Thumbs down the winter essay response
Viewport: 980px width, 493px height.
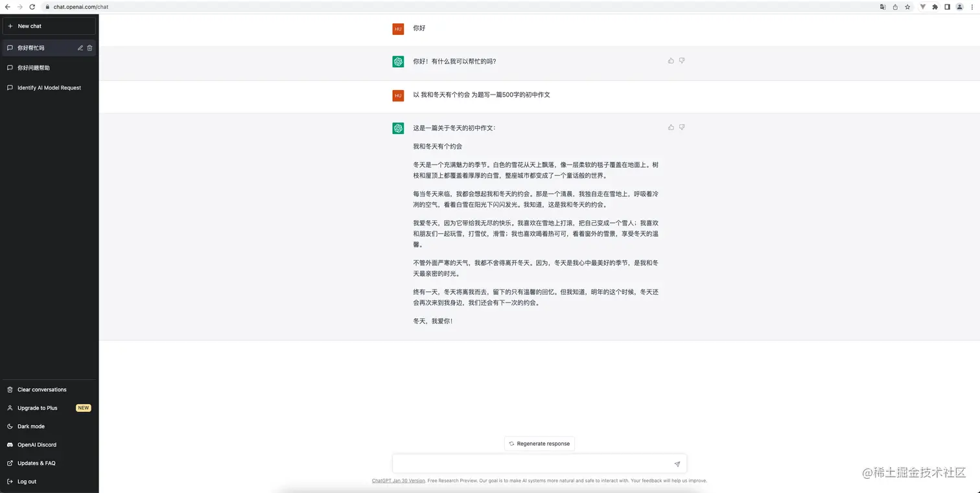(682, 128)
